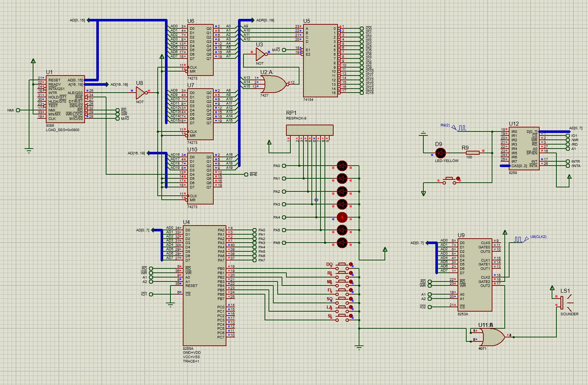The height and width of the screenshot is (385, 588).
Task: Select the RP1 RESPACK-8 resistor pack
Action: pos(310,130)
